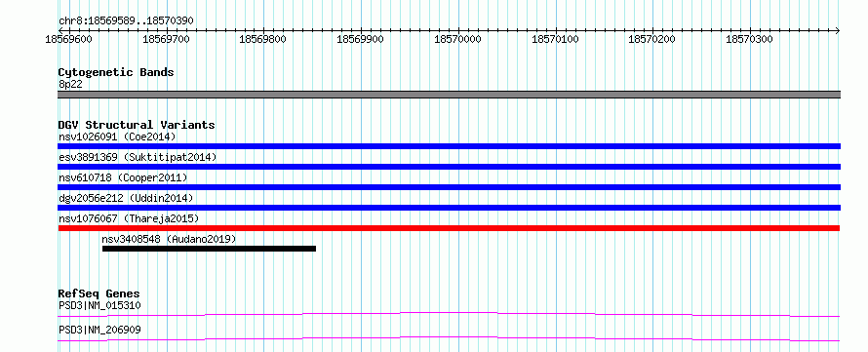The height and width of the screenshot is (352, 868).
Task: Click ruler position 18570000
Action: click(457, 39)
